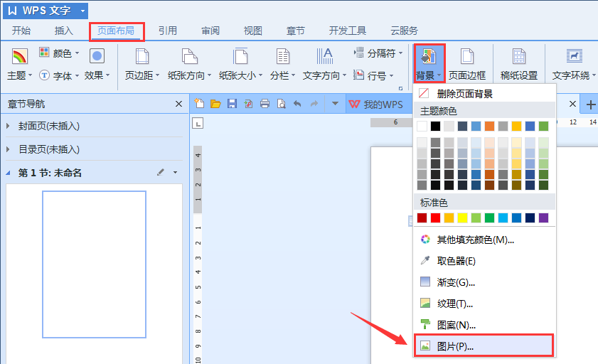Click the export to PDF icon

click(248, 103)
